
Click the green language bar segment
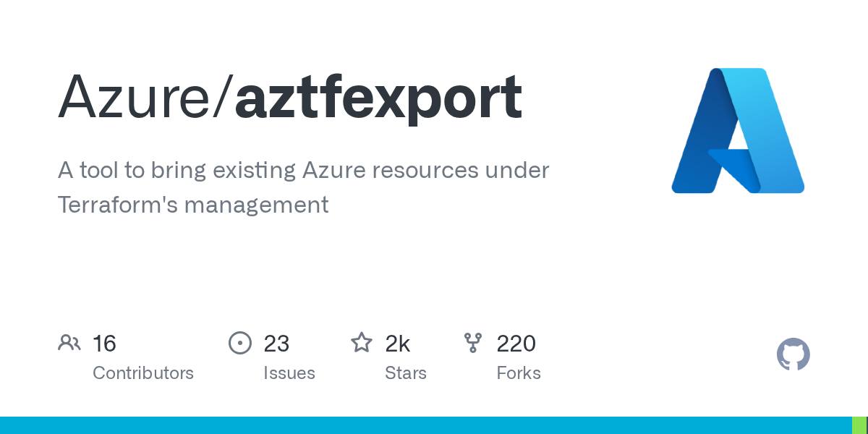859,425
